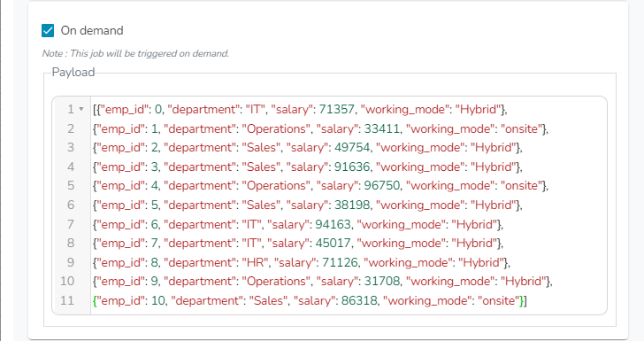Click the closing green brace on line 11

point(521,300)
